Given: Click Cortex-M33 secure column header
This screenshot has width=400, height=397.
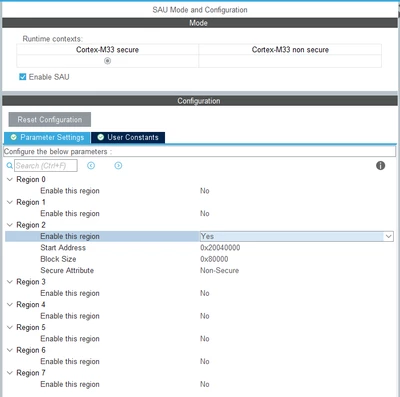Looking at the screenshot, I should pyautogui.click(x=107, y=50).
